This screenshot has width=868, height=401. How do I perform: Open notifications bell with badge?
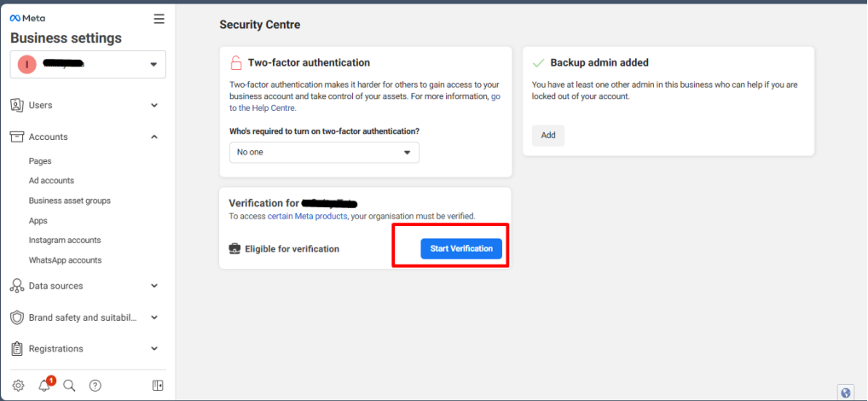coord(45,385)
